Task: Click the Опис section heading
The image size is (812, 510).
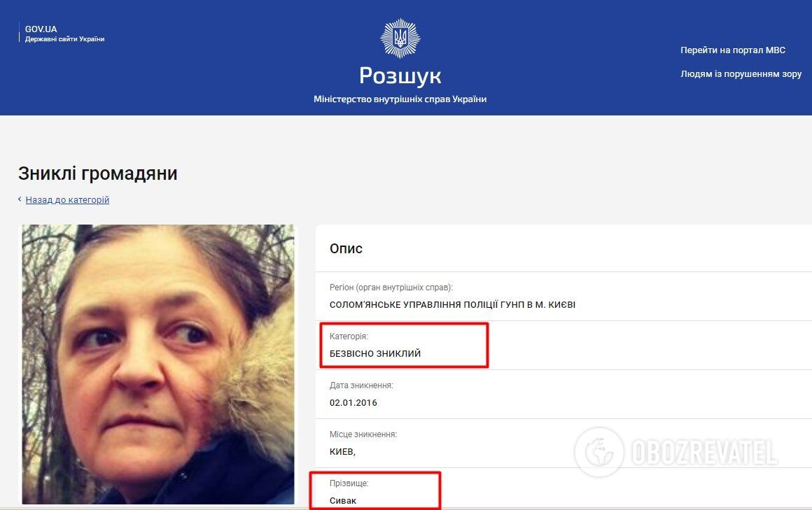Action: click(x=346, y=248)
